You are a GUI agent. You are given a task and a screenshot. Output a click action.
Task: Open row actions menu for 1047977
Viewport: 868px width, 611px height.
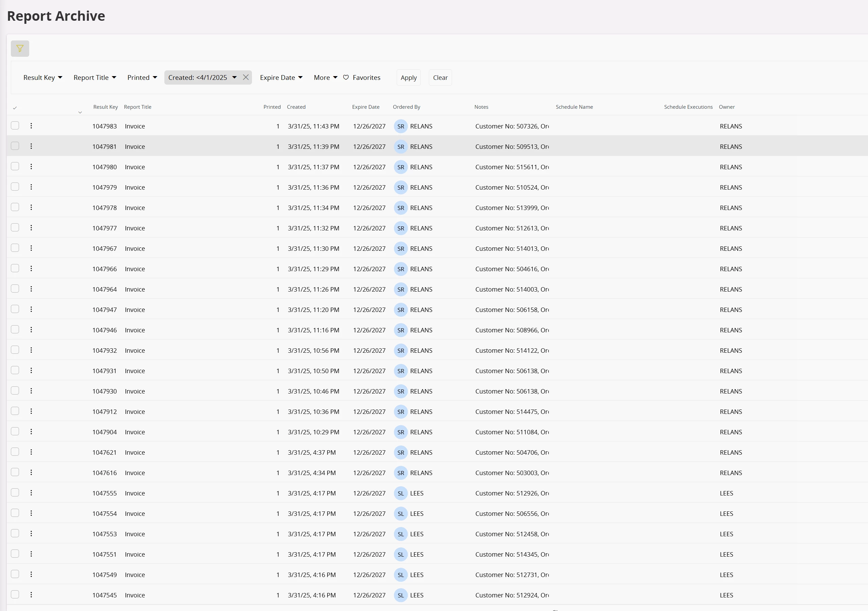(31, 228)
